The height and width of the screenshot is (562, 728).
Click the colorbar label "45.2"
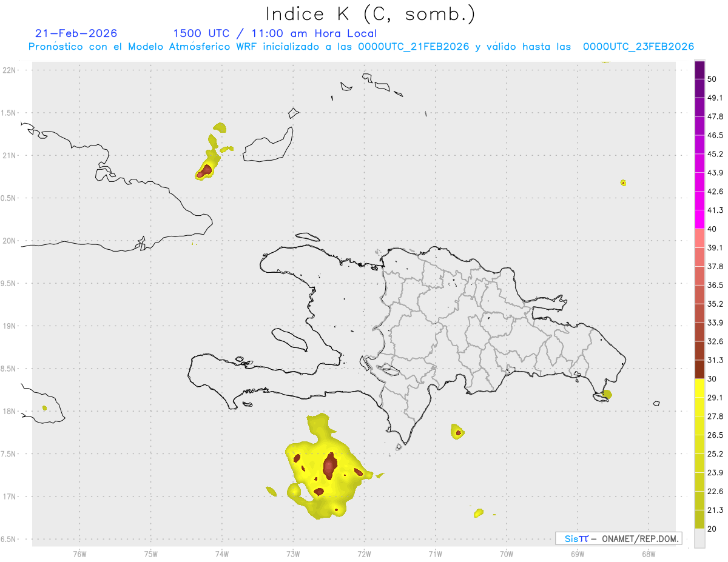pos(715,154)
